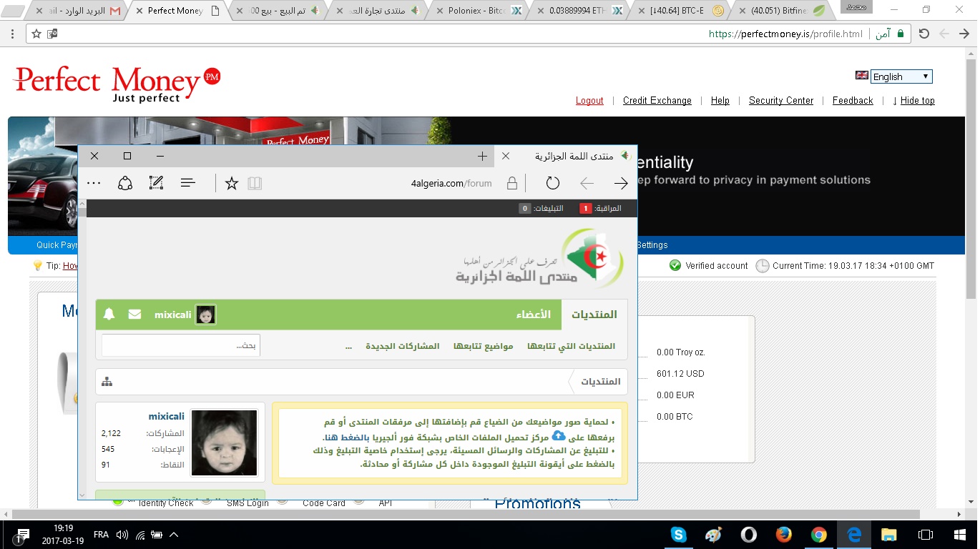Open Skype from the taskbar
The height and width of the screenshot is (549, 980).
click(x=678, y=534)
